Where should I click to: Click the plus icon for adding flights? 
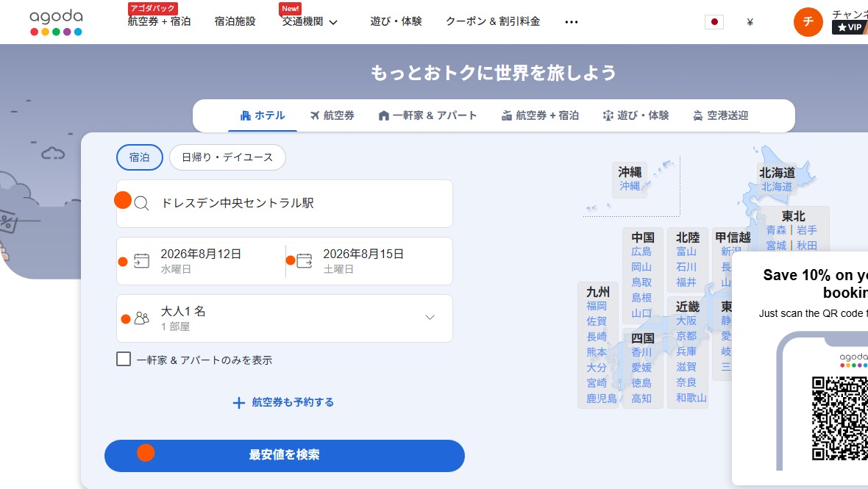coord(238,403)
